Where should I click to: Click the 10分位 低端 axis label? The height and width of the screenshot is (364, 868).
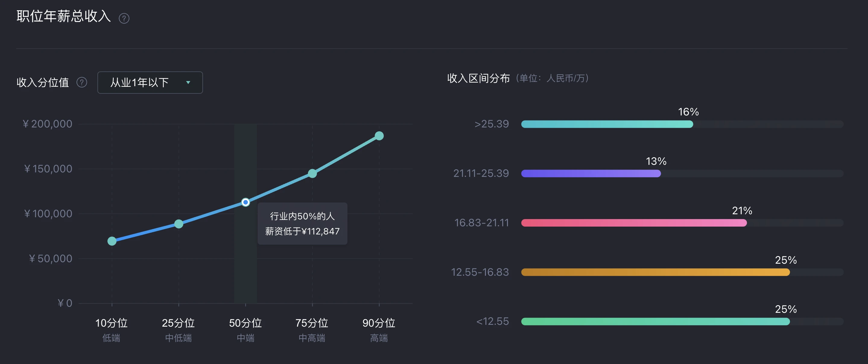point(112,330)
